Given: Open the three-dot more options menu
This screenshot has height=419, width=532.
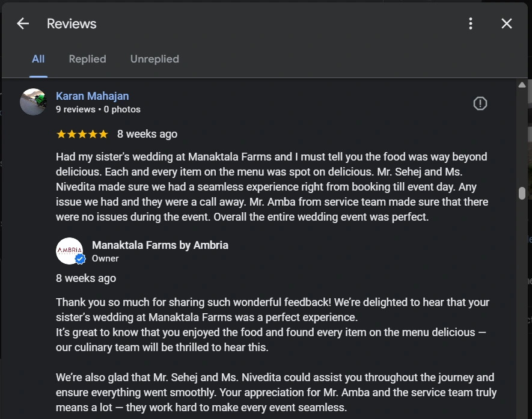Looking at the screenshot, I should click(x=471, y=23).
